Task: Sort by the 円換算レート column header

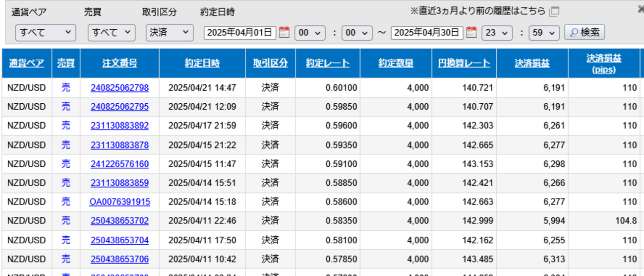Action: pos(464,64)
